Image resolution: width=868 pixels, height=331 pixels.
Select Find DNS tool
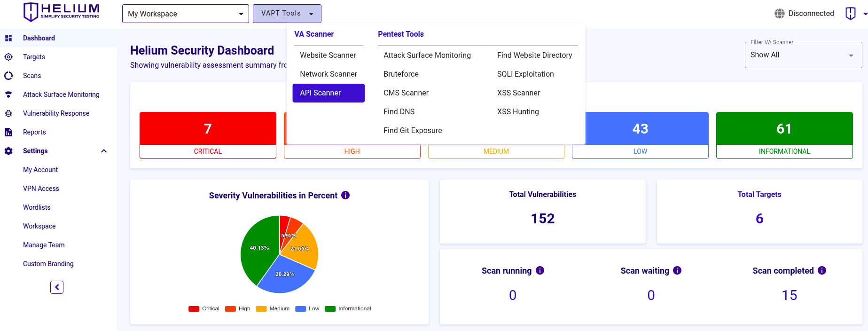399,111
